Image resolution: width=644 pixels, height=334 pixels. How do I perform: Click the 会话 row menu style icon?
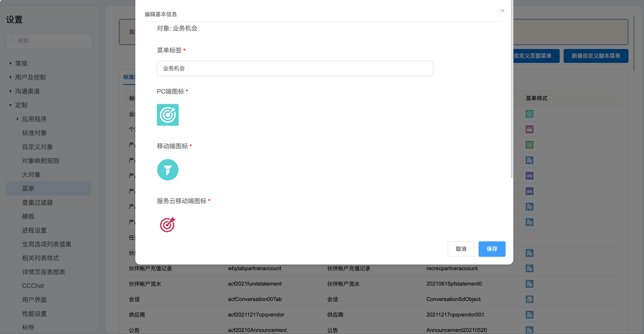coord(529,299)
